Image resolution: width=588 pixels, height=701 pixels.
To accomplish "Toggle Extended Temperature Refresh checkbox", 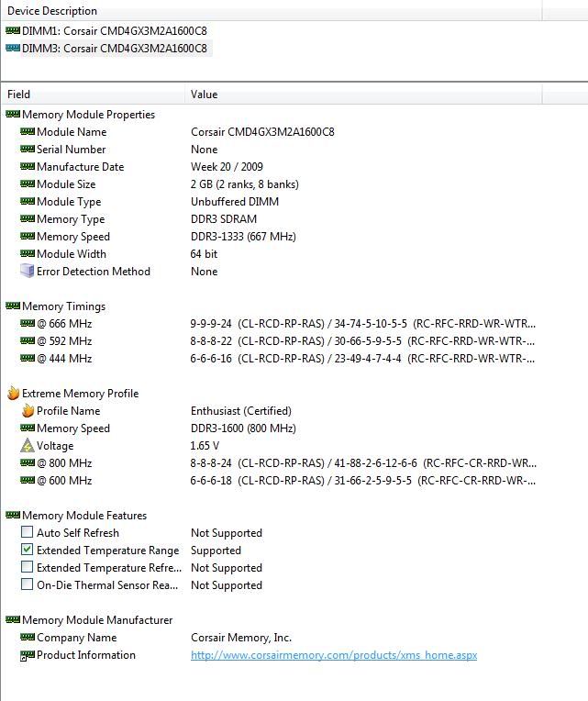I will [x=28, y=567].
